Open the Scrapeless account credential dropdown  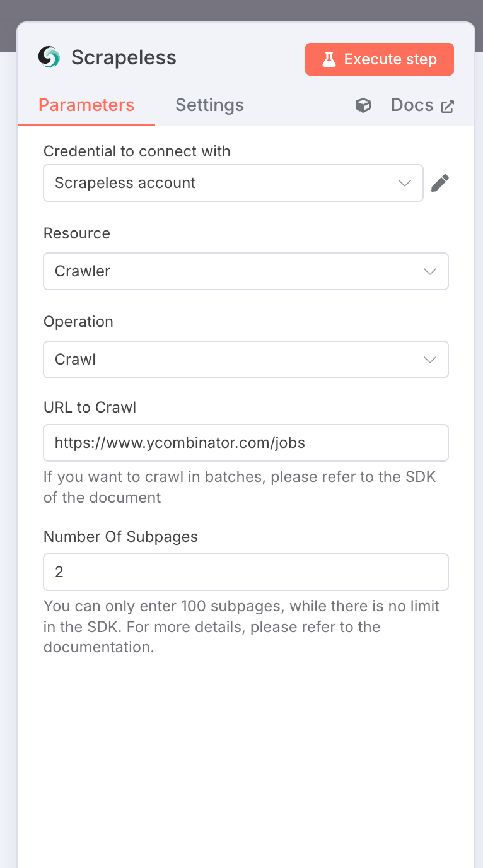tap(233, 183)
